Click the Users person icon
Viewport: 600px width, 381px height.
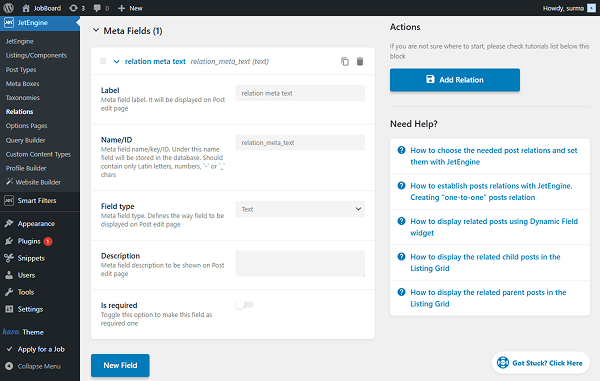9,275
